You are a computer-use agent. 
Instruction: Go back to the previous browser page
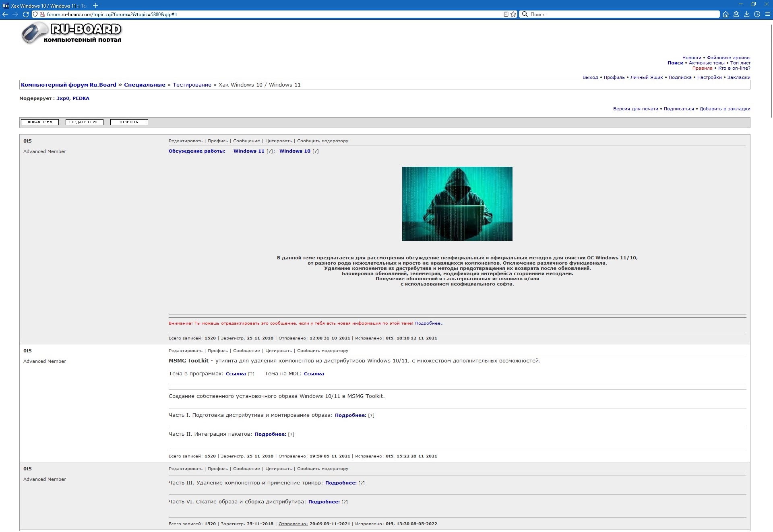tap(5, 14)
